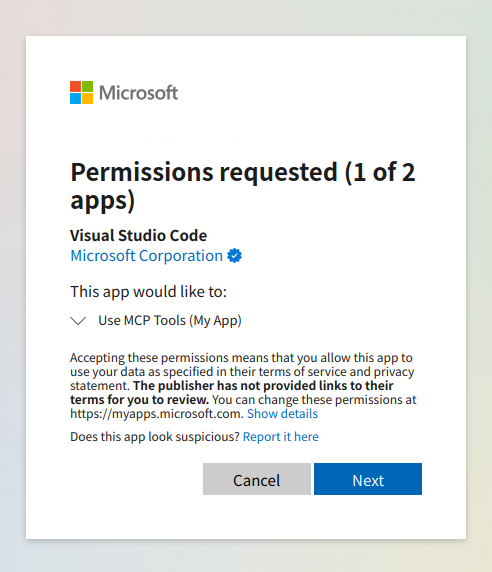The height and width of the screenshot is (572, 492).
Task: Click the Does this app look suspicious text
Action: click(155, 437)
